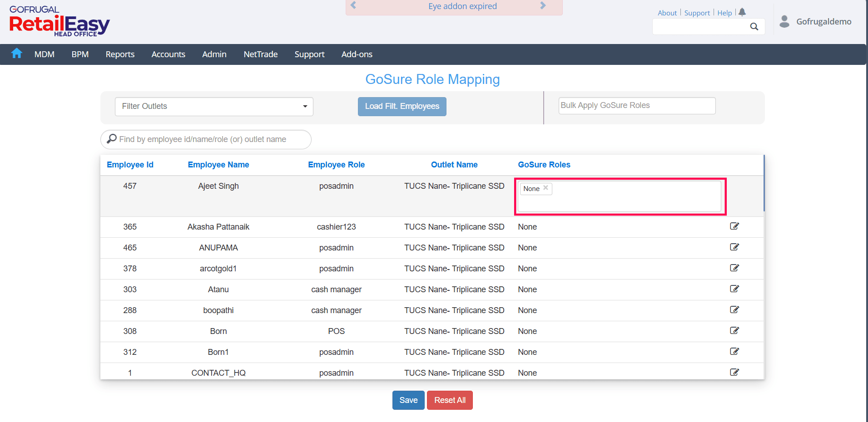The image size is (868, 422).
Task: Click the Save button
Action: [x=408, y=400]
